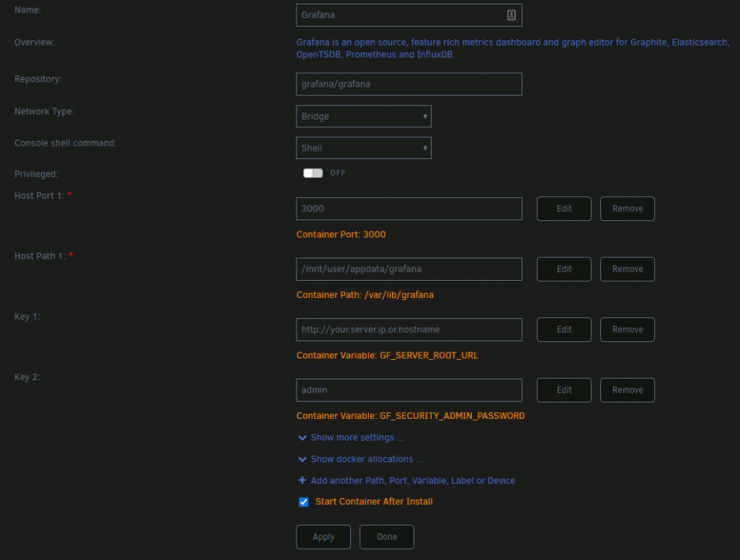The height and width of the screenshot is (560, 740).
Task: Uncheck Start Container After Install
Action: [x=303, y=502]
